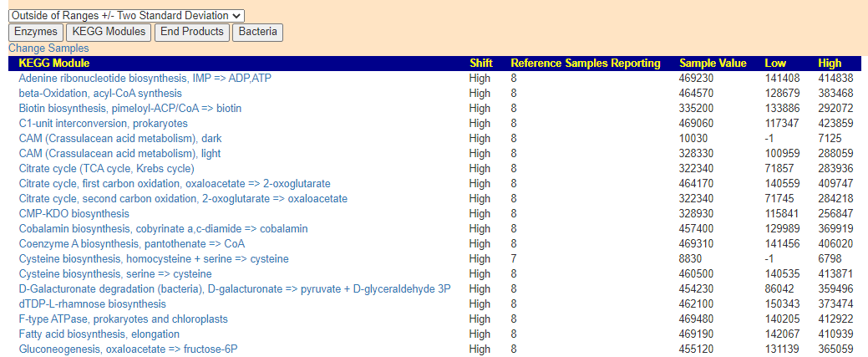Open Gluconeogenesis, oxaloacetate => fructose-6P link
Viewport: 868px width, 357px height.
(128, 349)
